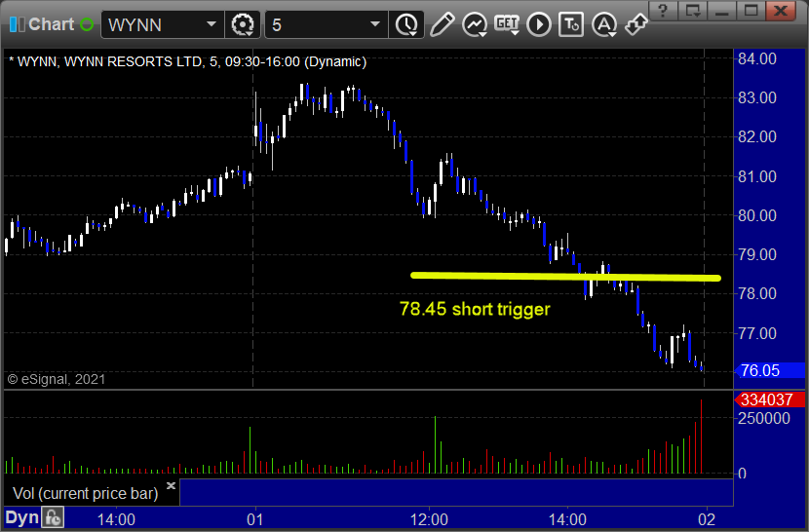809x532 pixels.
Task: Click the 84.00 price axis label
Action: tap(757, 58)
